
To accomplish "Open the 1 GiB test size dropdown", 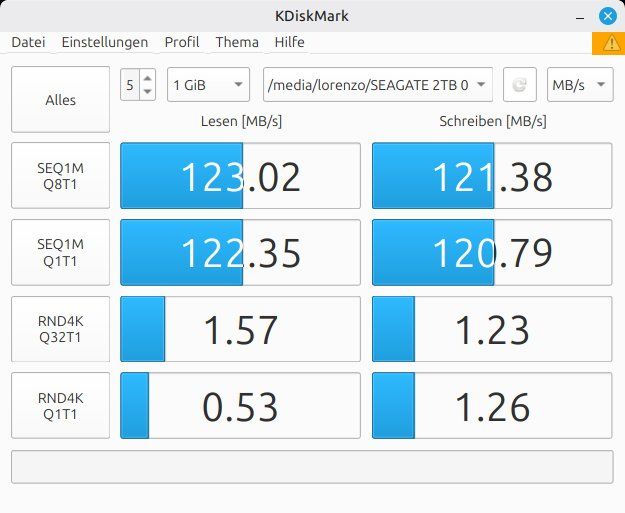I will point(208,85).
